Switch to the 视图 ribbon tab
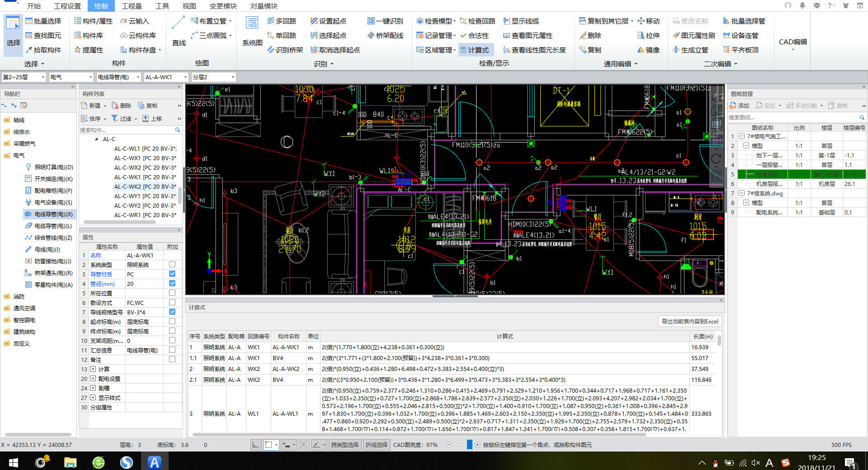This screenshot has height=470, width=868. pyautogui.click(x=189, y=6)
